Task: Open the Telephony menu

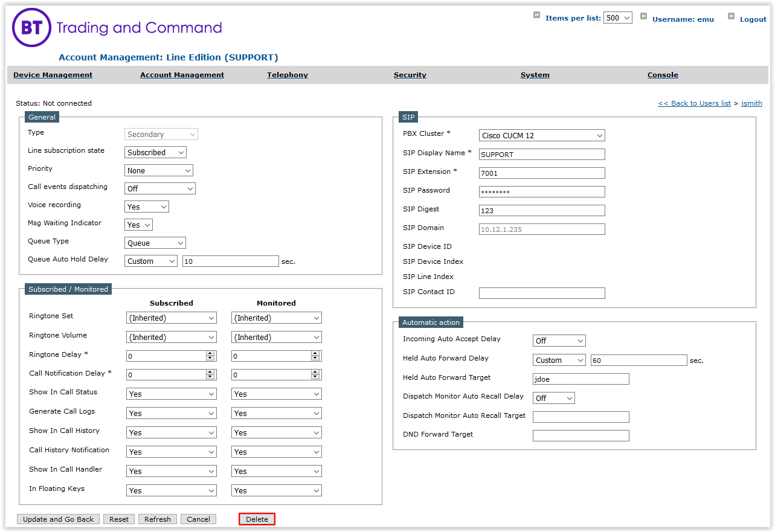Action: point(288,75)
